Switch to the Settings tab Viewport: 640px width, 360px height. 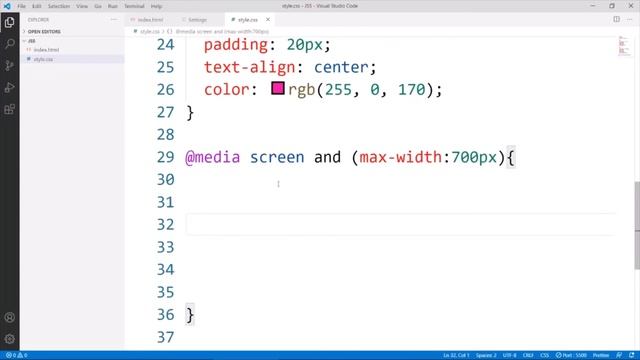[x=197, y=20]
